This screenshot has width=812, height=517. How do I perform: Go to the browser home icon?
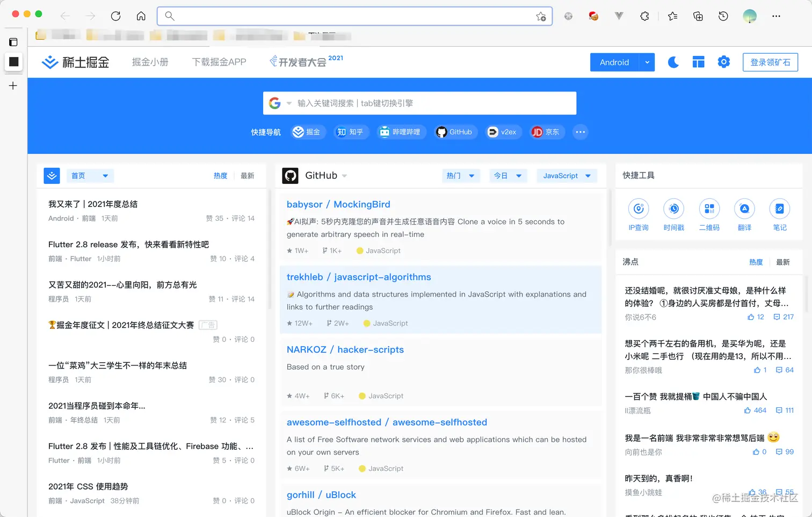click(141, 16)
